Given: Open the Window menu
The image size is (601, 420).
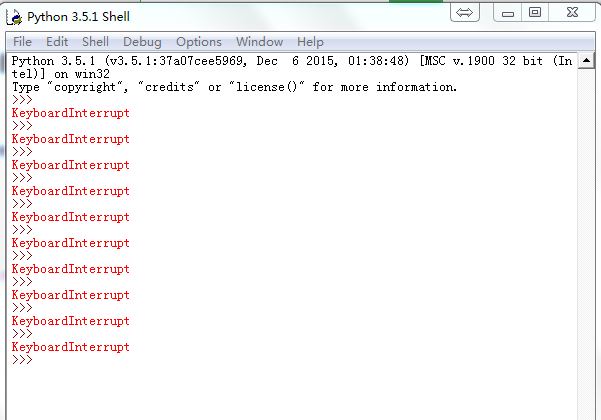Looking at the screenshot, I should click(x=259, y=42).
